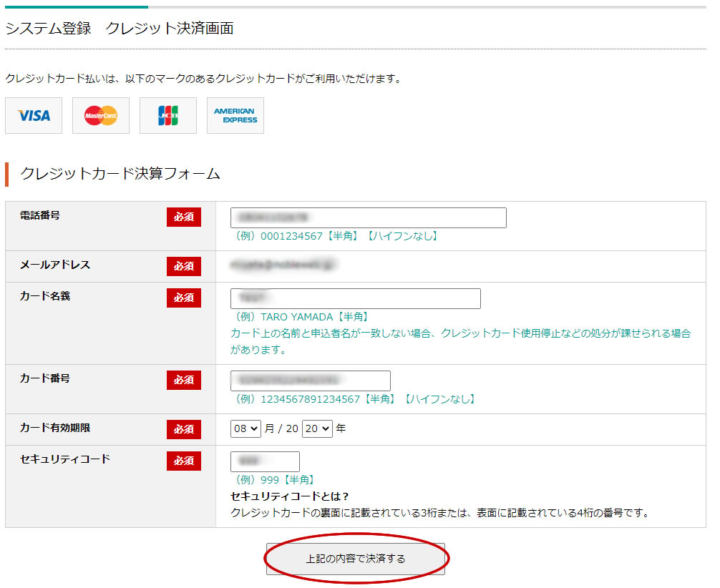Screen dimensions: 720x588
Task: Click the セキュリティコードとは？ heading text
Action: tap(290, 496)
